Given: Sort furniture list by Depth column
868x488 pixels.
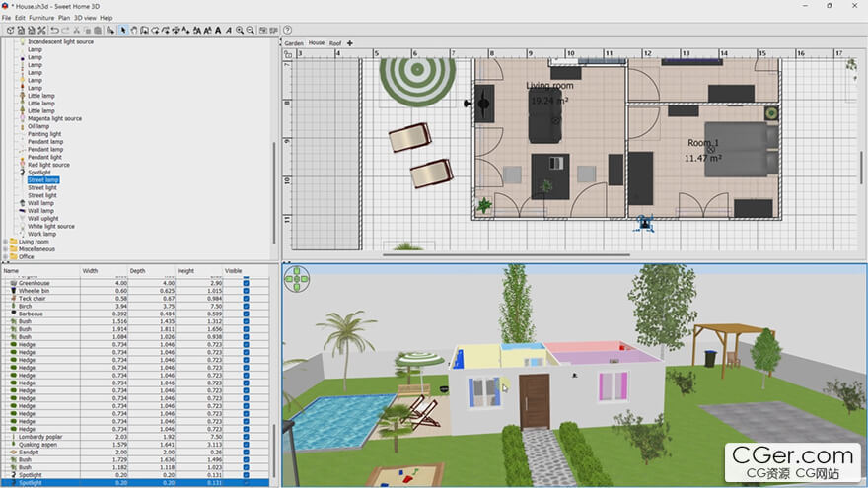Looking at the screenshot, I should (x=152, y=271).
